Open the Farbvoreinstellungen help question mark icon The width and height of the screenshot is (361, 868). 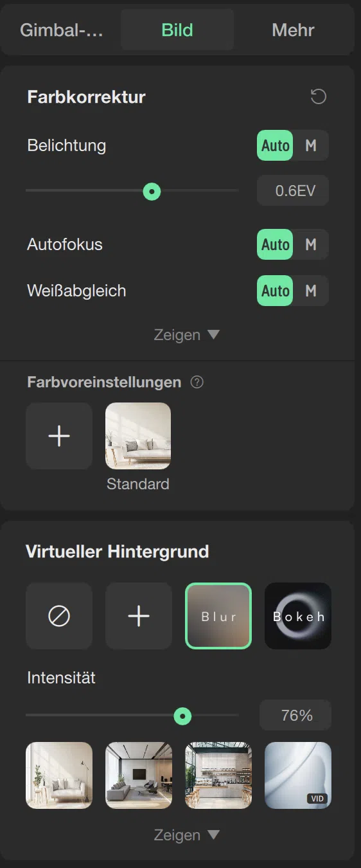(198, 383)
